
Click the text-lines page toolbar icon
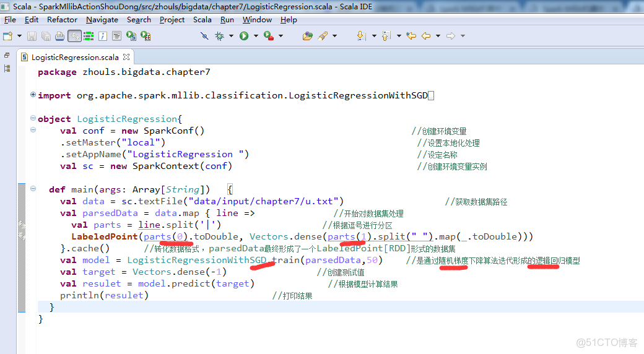point(116,36)
